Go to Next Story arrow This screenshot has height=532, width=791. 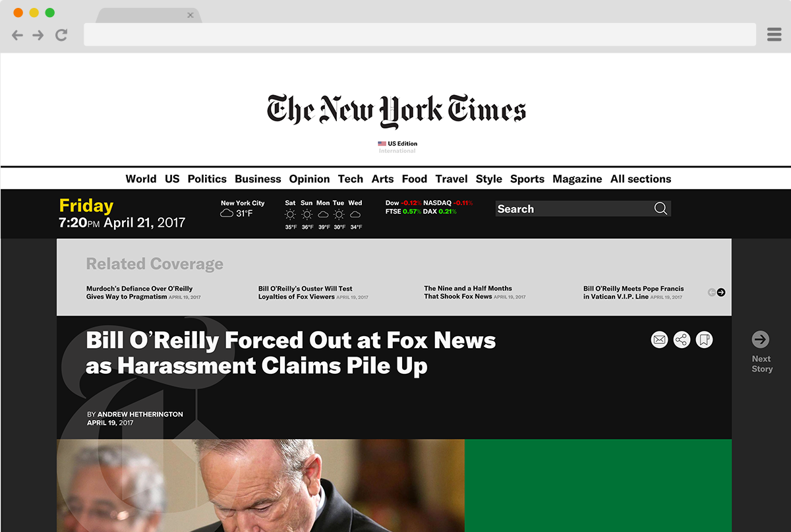(x=761, y=340)
